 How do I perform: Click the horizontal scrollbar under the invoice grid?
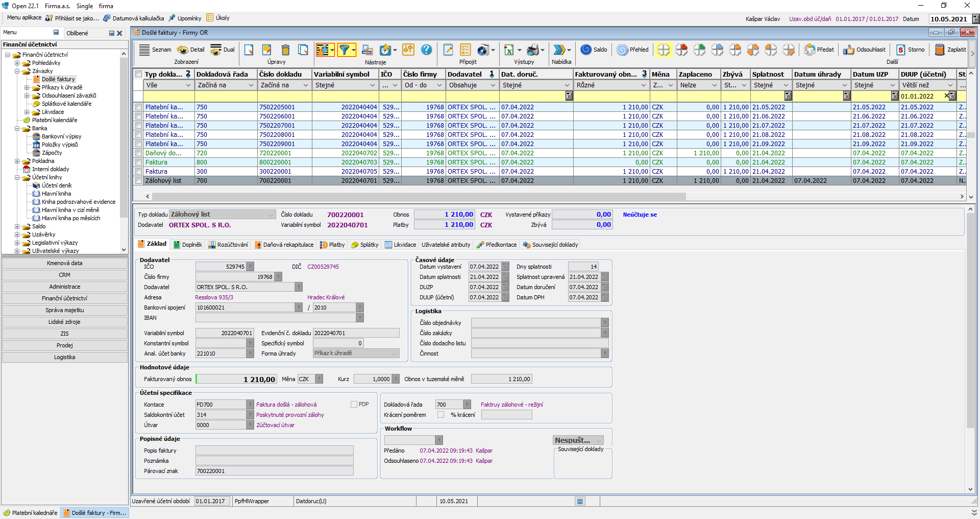click(419, 196)
